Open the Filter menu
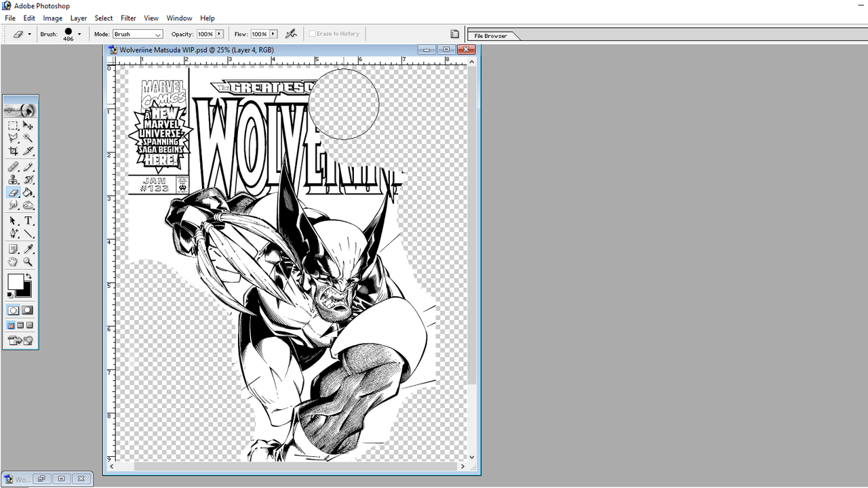The image size is (868, 488). (128, 18)
